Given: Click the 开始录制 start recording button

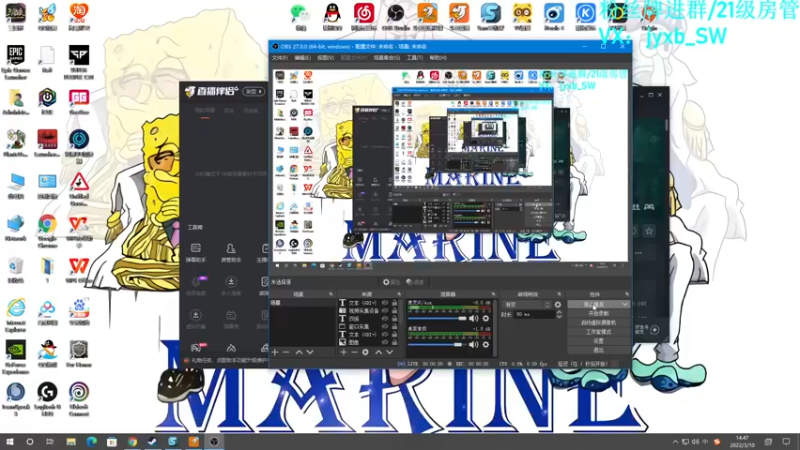Looking at the screenshot, I should coord(598,313).
